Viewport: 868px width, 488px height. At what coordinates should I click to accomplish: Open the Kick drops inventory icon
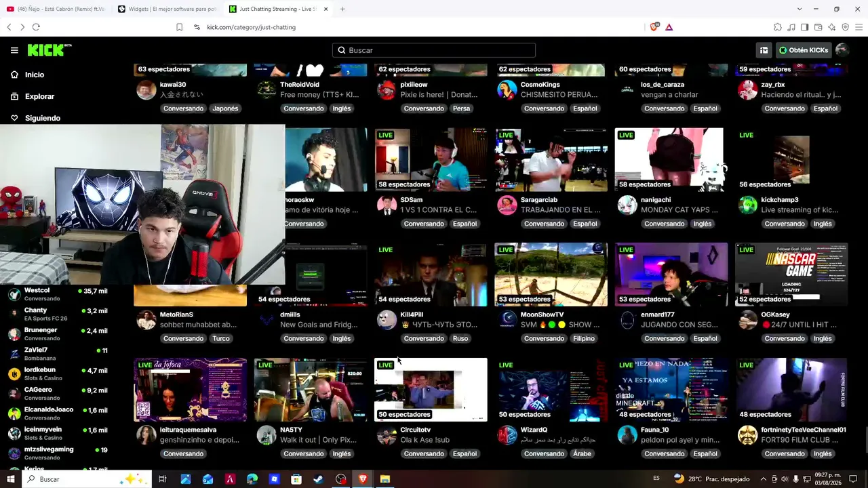pos(764,50)
